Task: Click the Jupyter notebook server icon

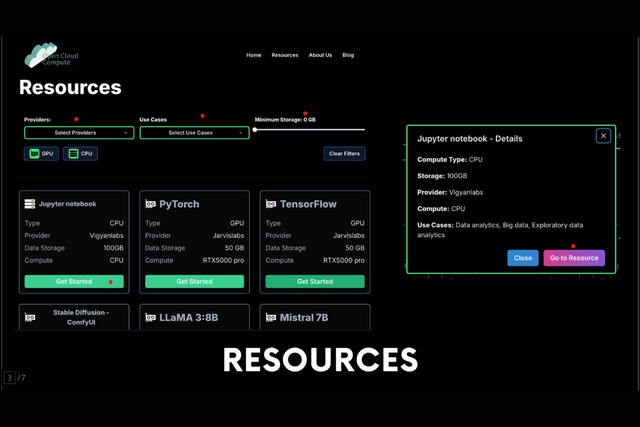Action: pos(30,204)
